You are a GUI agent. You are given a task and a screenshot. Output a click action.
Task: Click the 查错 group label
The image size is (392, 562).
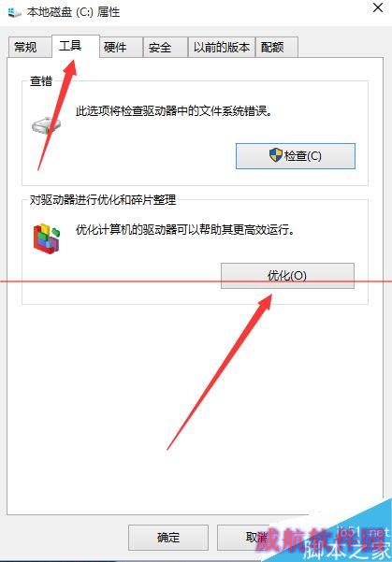point(41,81)
